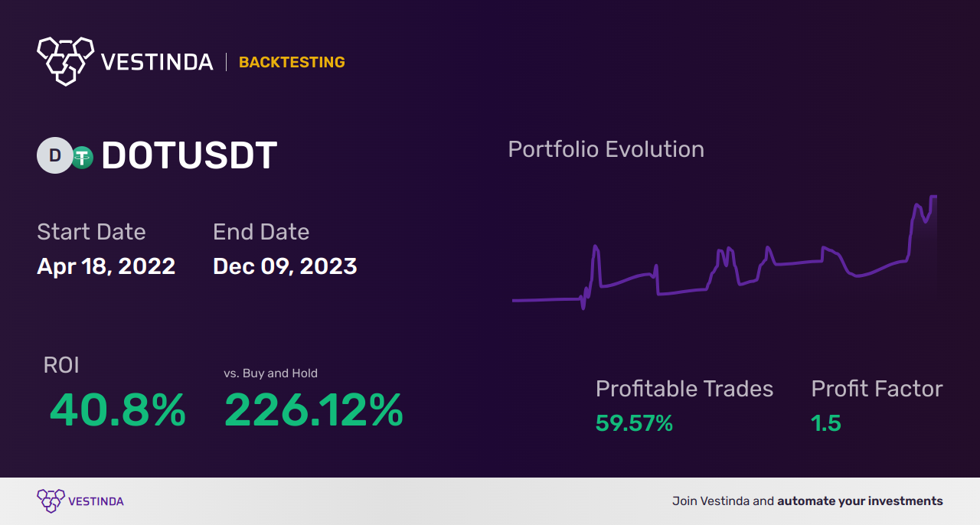The image size is (980, 525).
Task: Select the Dec 09, 2023 end date
Action: (285, 266)
